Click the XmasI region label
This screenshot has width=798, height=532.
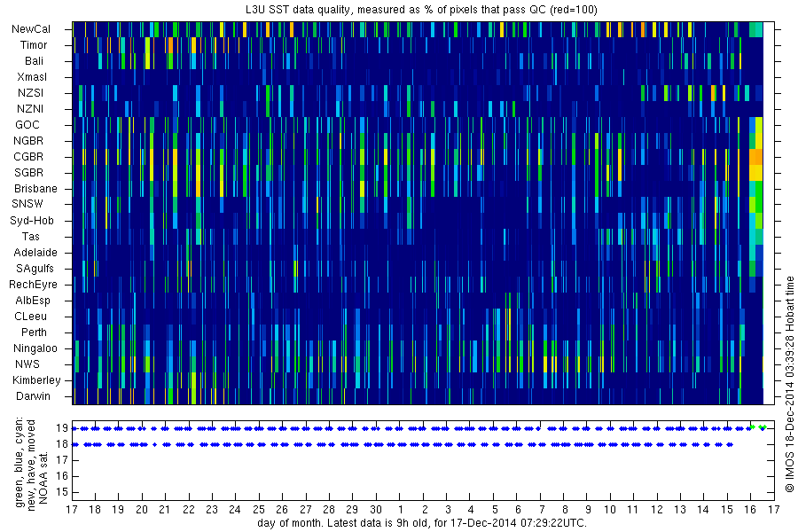click(x=32, y=77)
